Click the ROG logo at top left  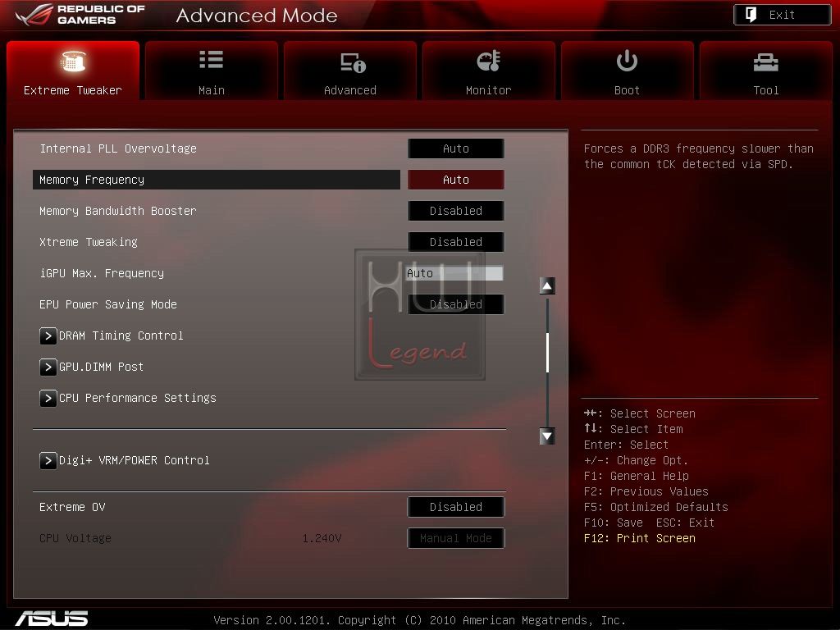[x=80, y=15]
